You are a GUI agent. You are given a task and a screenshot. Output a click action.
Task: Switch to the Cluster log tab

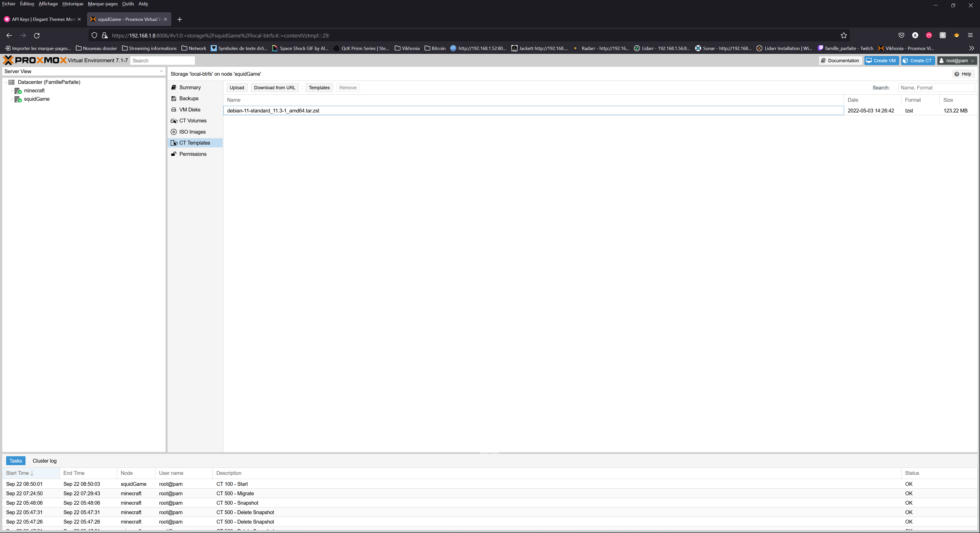click(44, 460)
